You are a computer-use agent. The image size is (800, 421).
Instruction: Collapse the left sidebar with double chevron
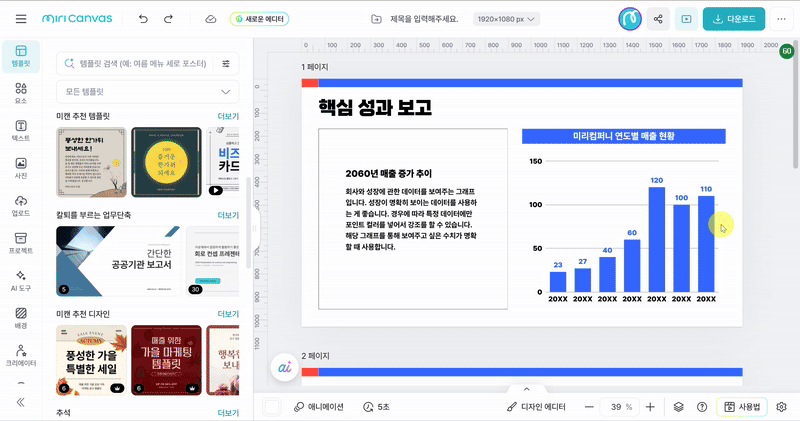[x=20, y=402]
